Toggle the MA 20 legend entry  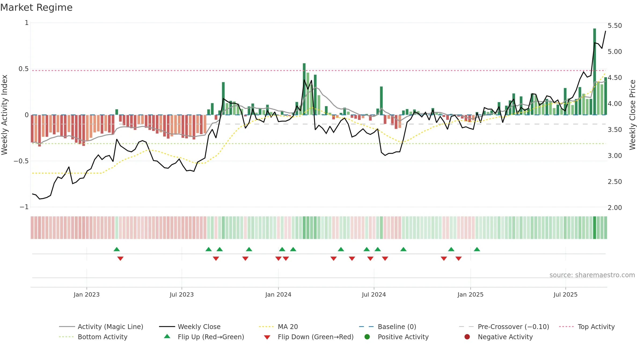pos(278,327)
